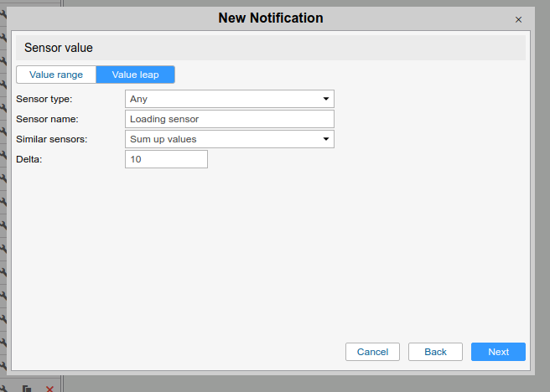550x392 pixels.
Task: Click the wrench icon beside the copy icon
Action: [3, 387]
